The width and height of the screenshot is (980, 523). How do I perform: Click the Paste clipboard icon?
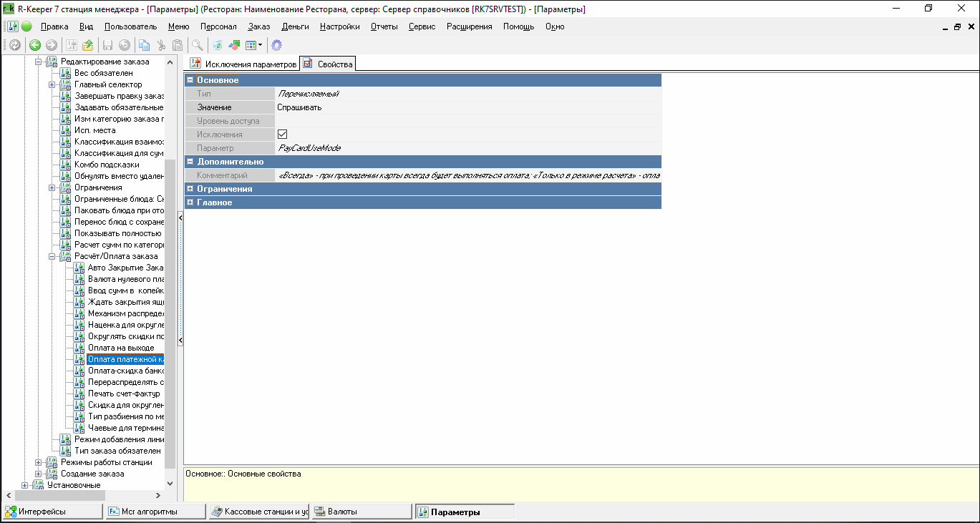point(178,45)
